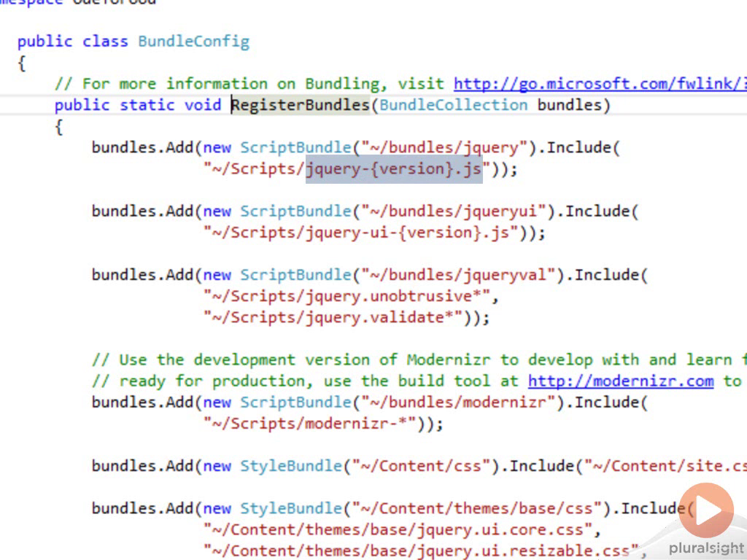Click the jquery.ui.resizable.css path string
Image resolution: width=747 pixels, height=560 pixels.
coord(421,551)
